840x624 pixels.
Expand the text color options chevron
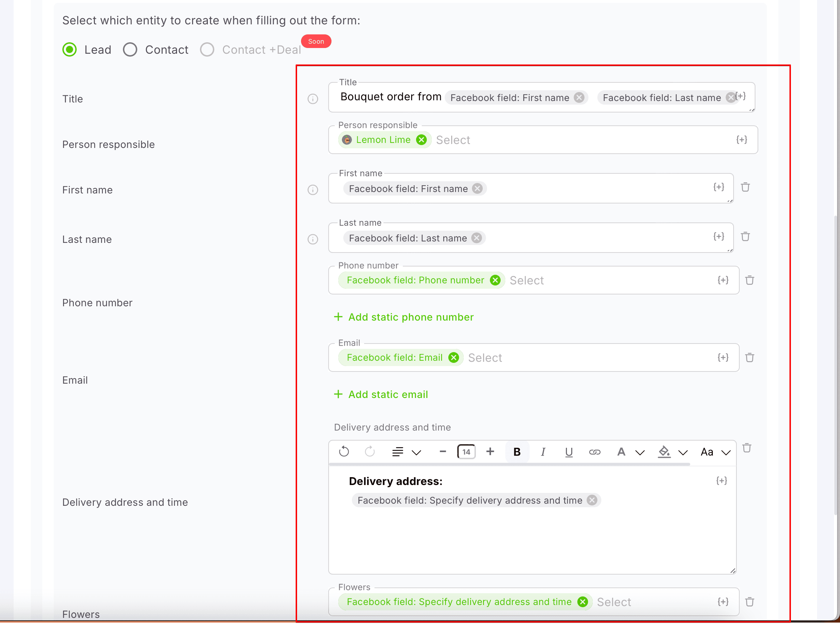pos(640,452)
